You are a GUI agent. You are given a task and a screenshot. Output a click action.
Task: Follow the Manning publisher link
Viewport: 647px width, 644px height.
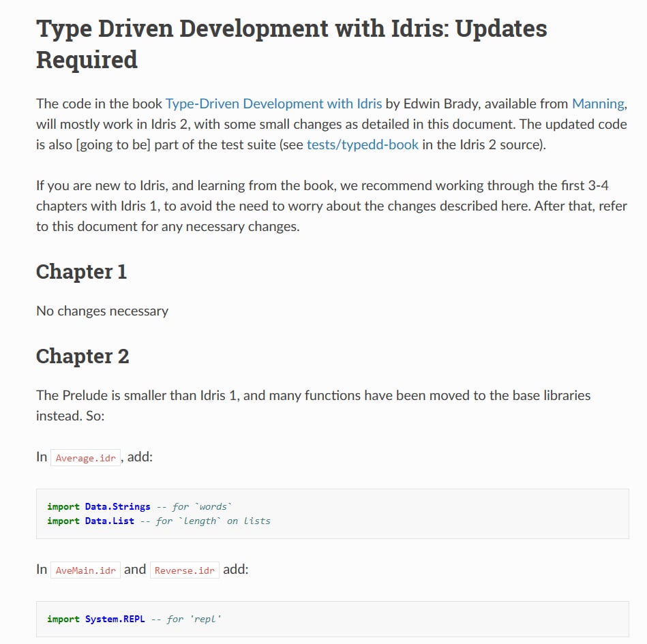coord(598,104)
